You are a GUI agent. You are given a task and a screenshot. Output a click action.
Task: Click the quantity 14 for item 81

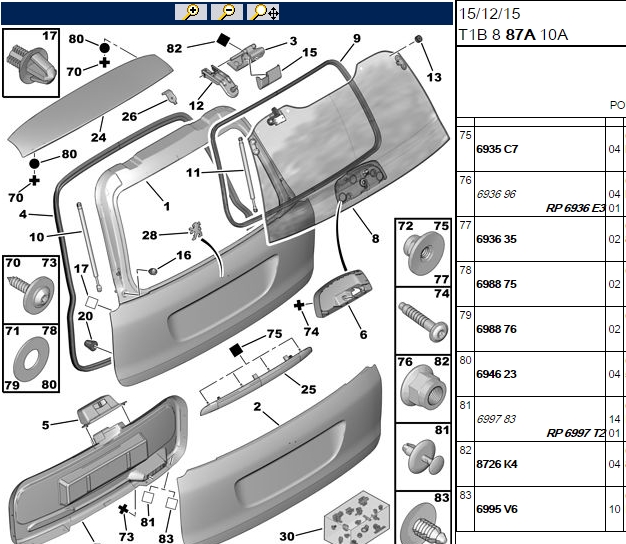tap(614, 419)
